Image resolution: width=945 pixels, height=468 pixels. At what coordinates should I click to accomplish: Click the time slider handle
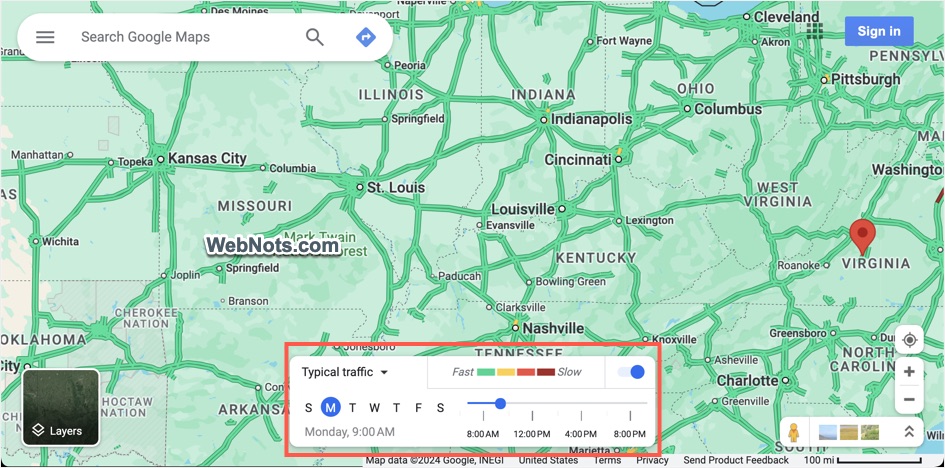pyautogui.click(x=500, y=403)
